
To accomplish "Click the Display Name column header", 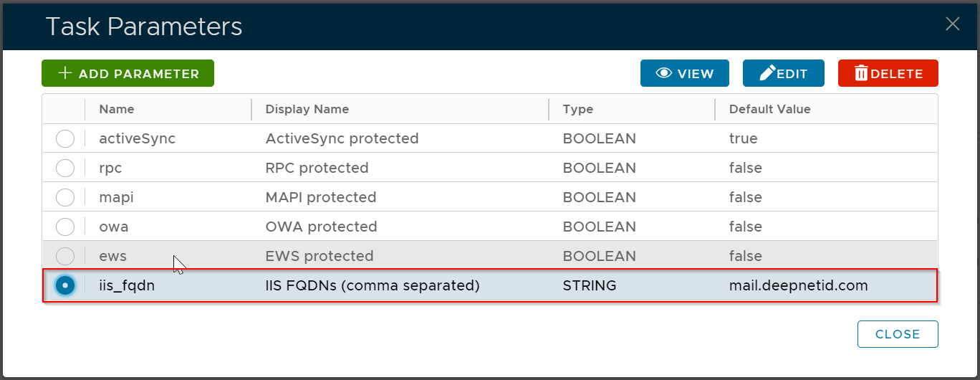I will (307, 109).
